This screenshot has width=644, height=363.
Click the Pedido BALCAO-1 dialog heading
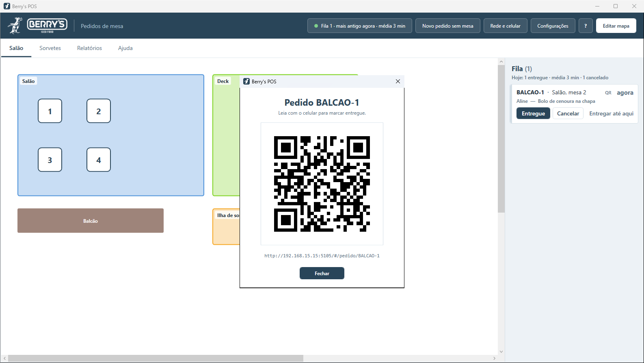click(x=322, y=102)
